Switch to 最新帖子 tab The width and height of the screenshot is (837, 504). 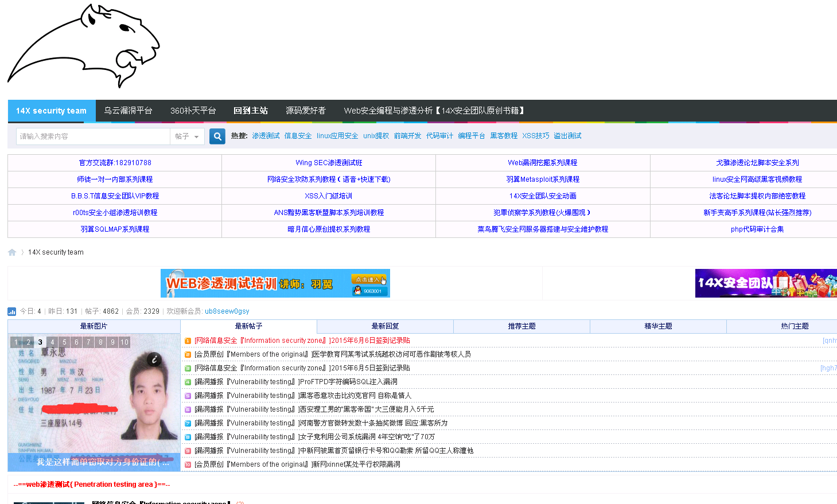[x=248, y=326]
